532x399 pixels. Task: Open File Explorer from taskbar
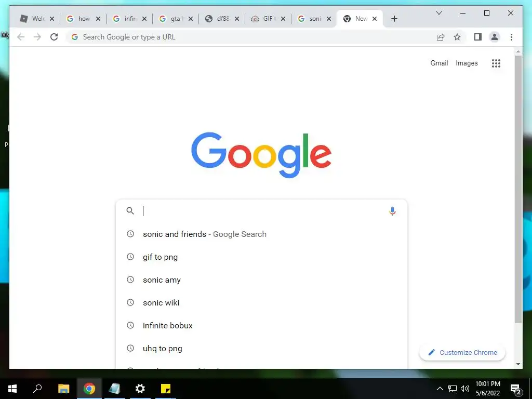click(x=63, y=389)
